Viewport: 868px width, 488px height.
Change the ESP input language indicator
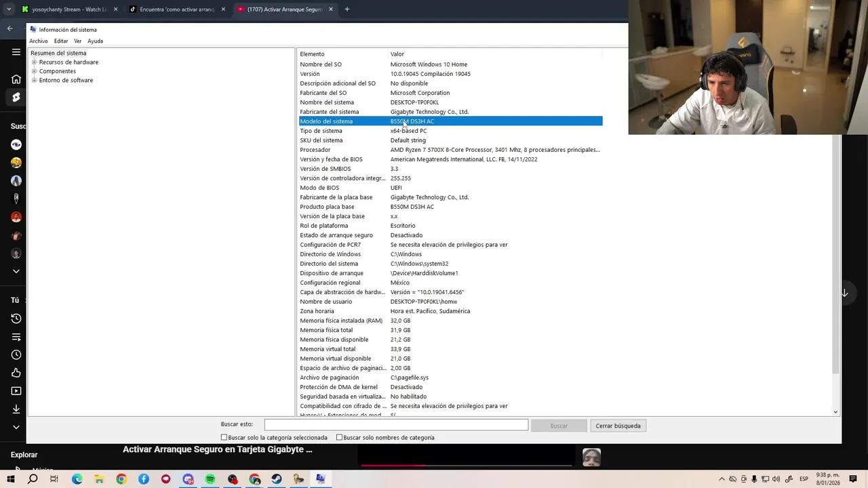804,479
